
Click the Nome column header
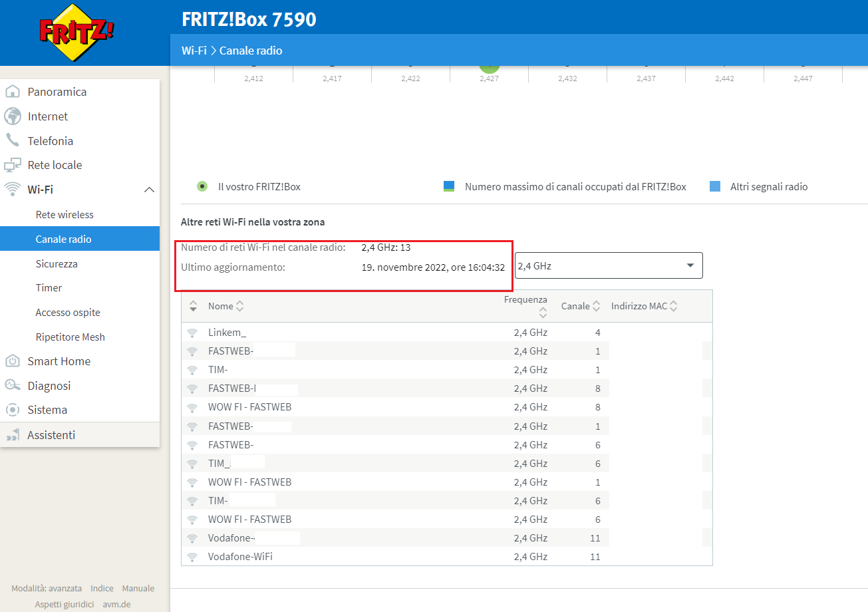[221, 307]
